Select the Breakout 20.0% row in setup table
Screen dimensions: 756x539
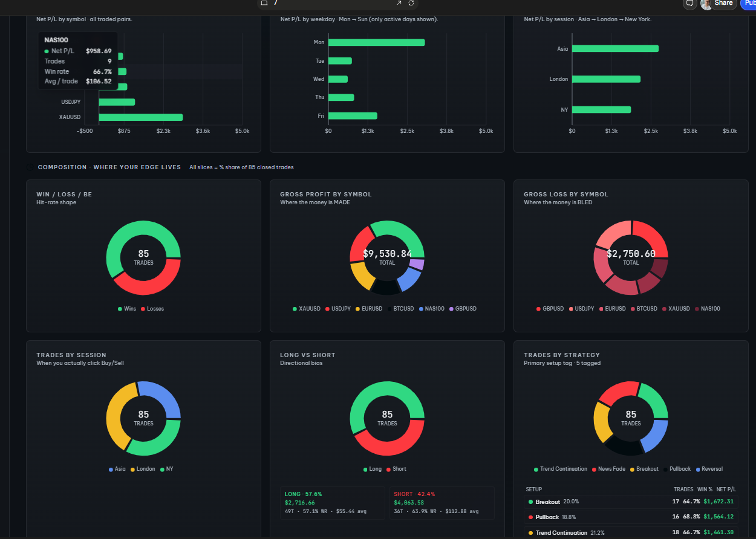[x=631, y=502]
